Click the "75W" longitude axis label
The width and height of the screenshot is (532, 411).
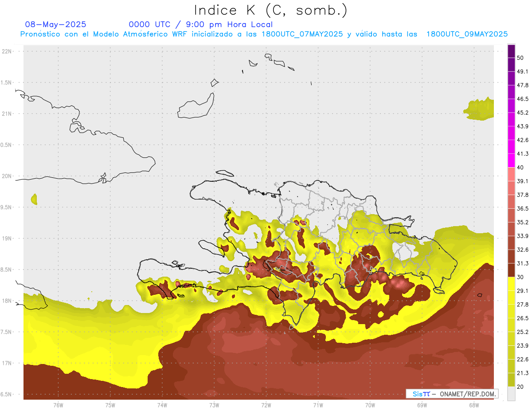110,405
